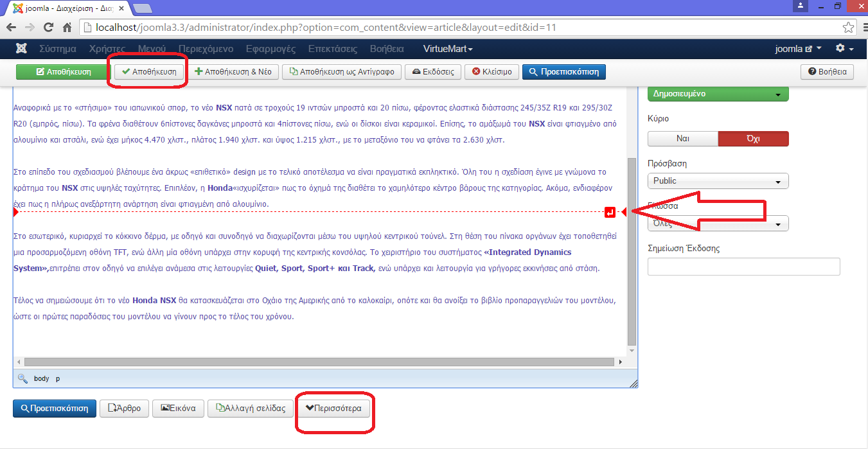Open the Επεκτάσεις menu
The width and height of the screenshot is (868, 449).
[x=333, y=49]
